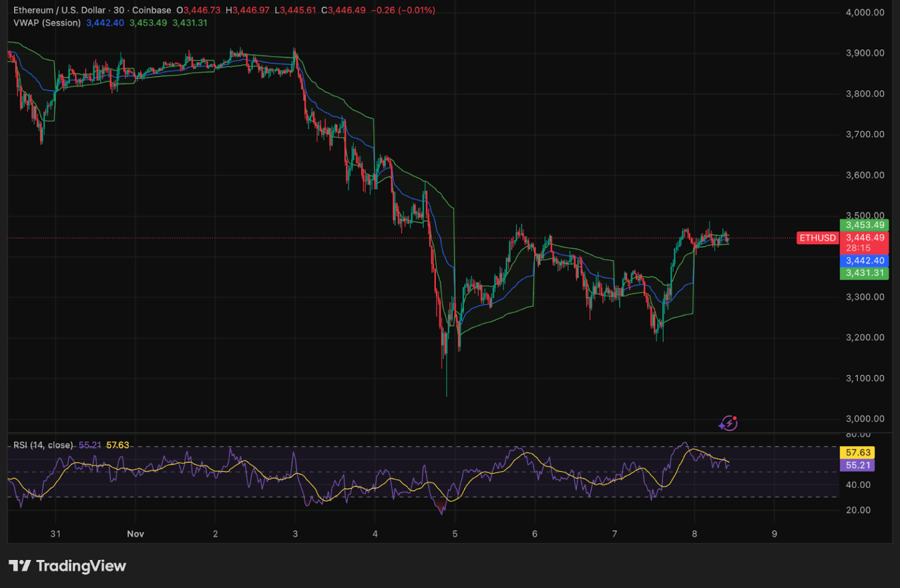Select the RSI (14, close) indicator legend
This screenshot has width=900, height=588.
[x=43, y=445]
